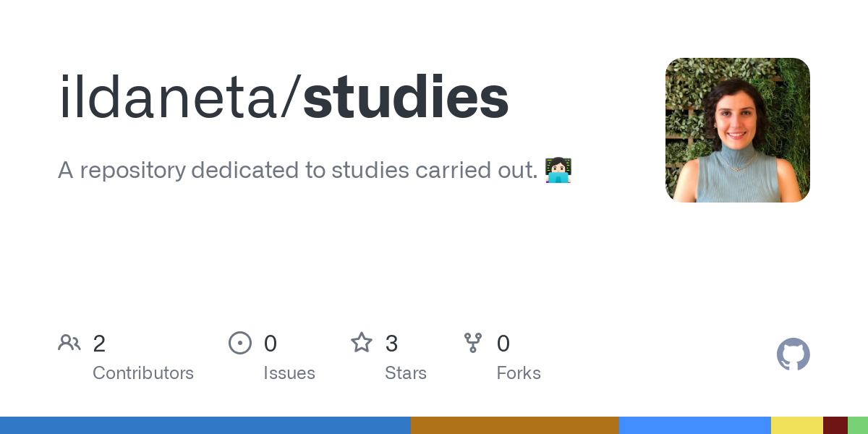Screen dimensions: 868x434
Task: Select the Forks label text
Action: 519,373
